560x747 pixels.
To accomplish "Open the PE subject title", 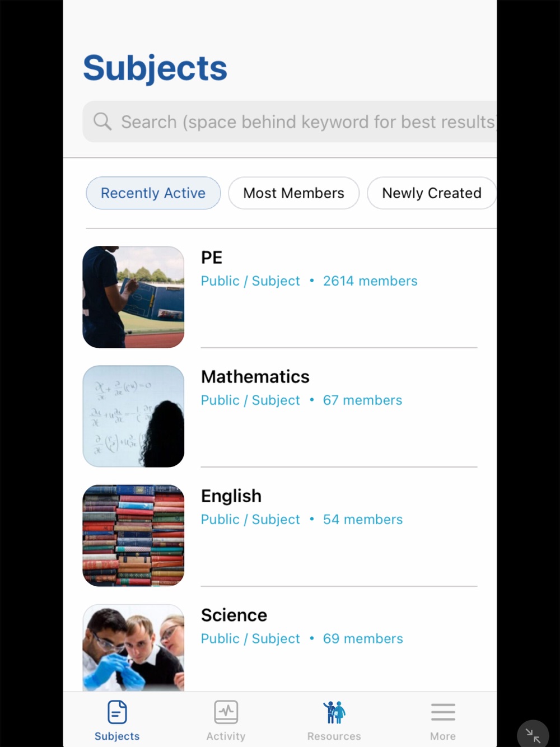I will click(212, 258).
